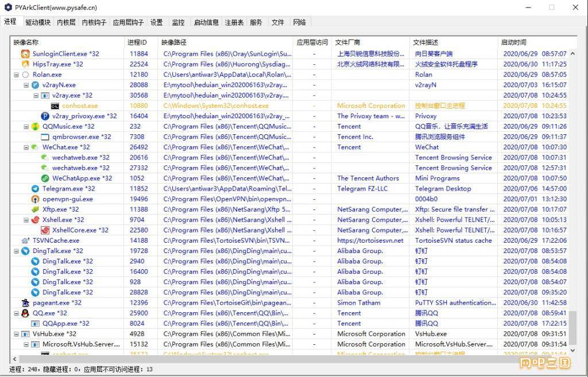Open the 文件 tab
588x377 pixels.
click(x=278, y=22)
